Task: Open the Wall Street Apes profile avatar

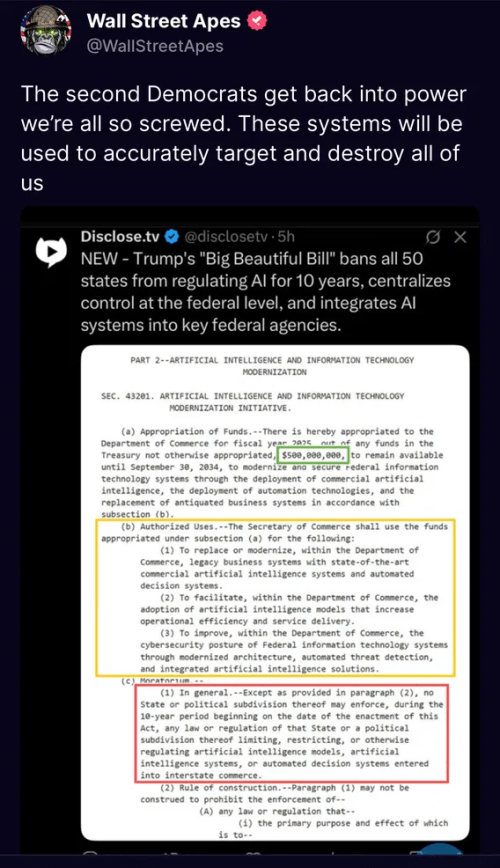Action: click(x=46, y=32)
